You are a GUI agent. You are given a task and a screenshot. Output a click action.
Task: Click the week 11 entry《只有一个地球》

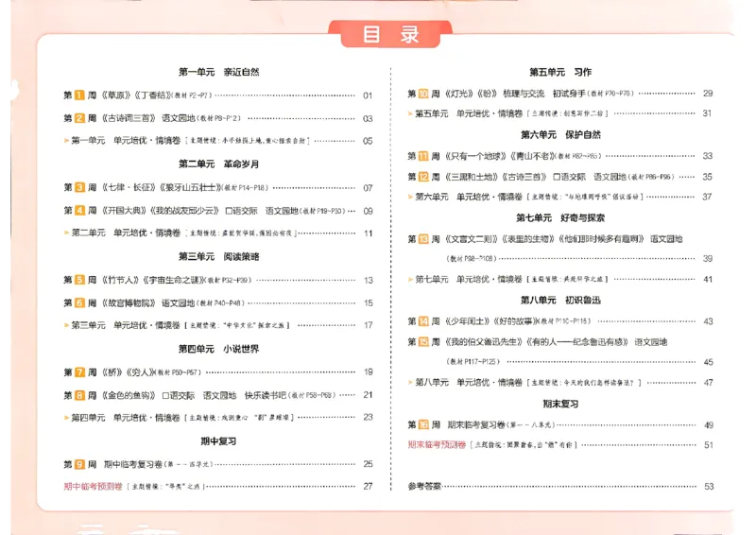pos(560,156)
